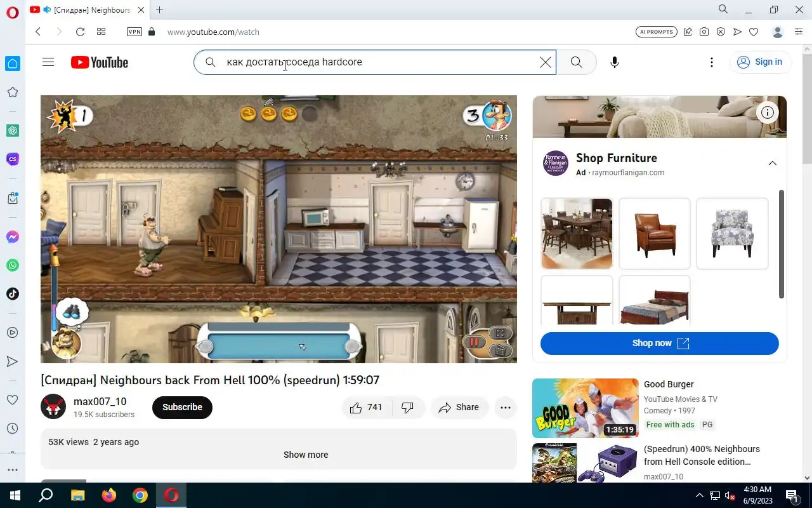Open TikTok in sidebar
Screen dimensions: 812x508
(x=12, y=294)
